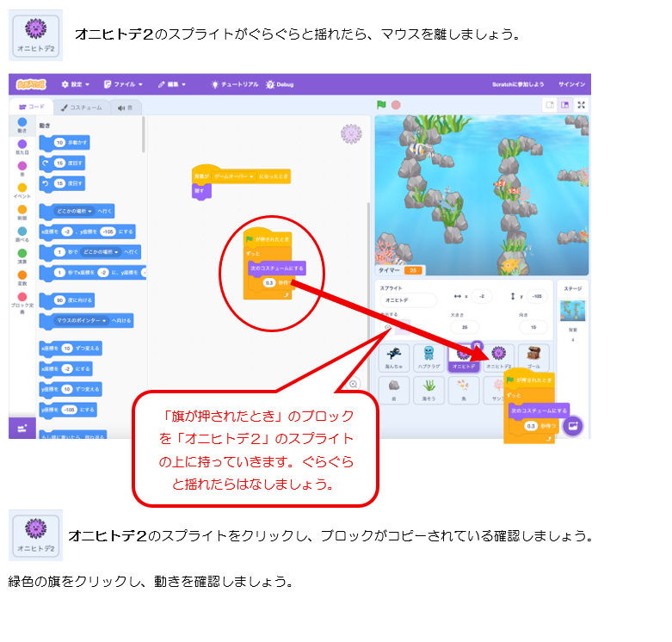Select the 動き blocks category
This screenshot has width=672, height=642.
[22, 123]
